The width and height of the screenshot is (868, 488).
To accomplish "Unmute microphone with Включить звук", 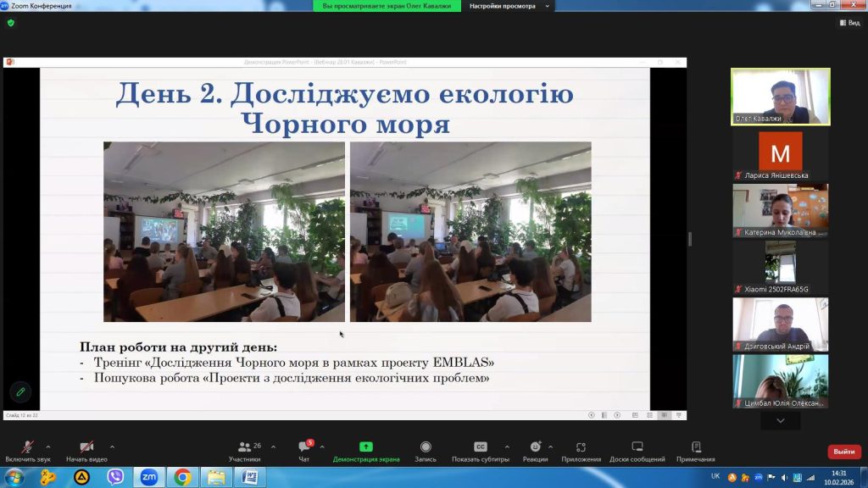I will (28, 451).
